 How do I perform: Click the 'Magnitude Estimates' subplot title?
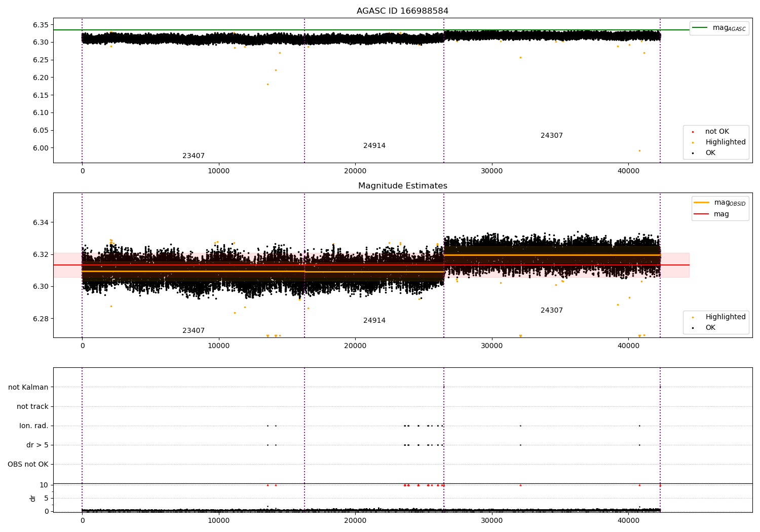coord(402,186)
